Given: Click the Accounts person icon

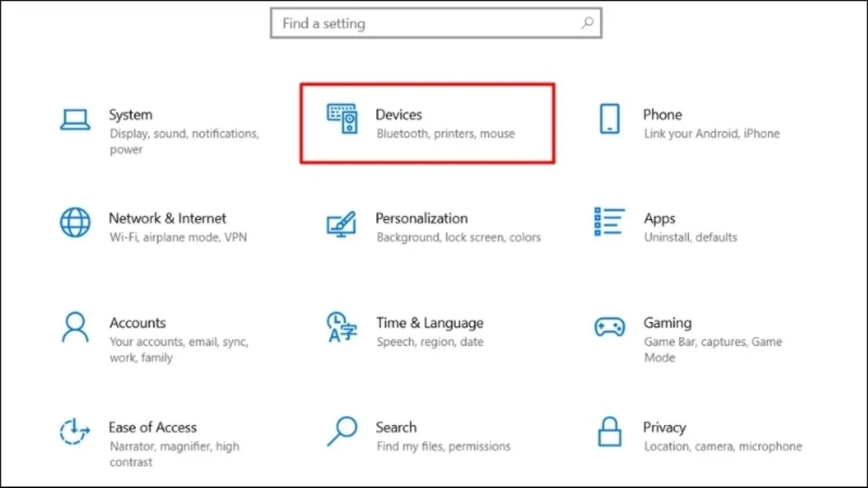Looking at the screenshot, I should click(x=75, y=328).
